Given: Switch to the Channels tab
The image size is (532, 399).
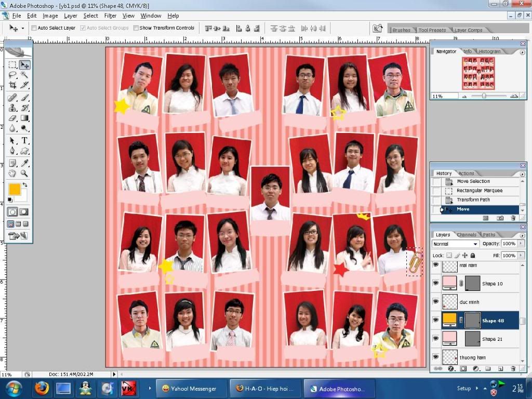Looking at the screenshot, I should click(467, 235).
